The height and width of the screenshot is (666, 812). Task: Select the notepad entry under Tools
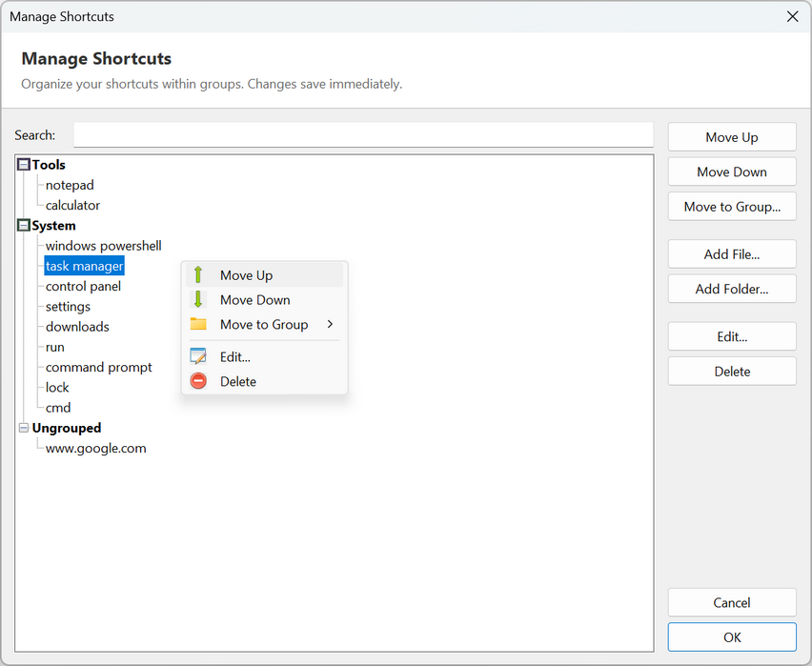70,185
